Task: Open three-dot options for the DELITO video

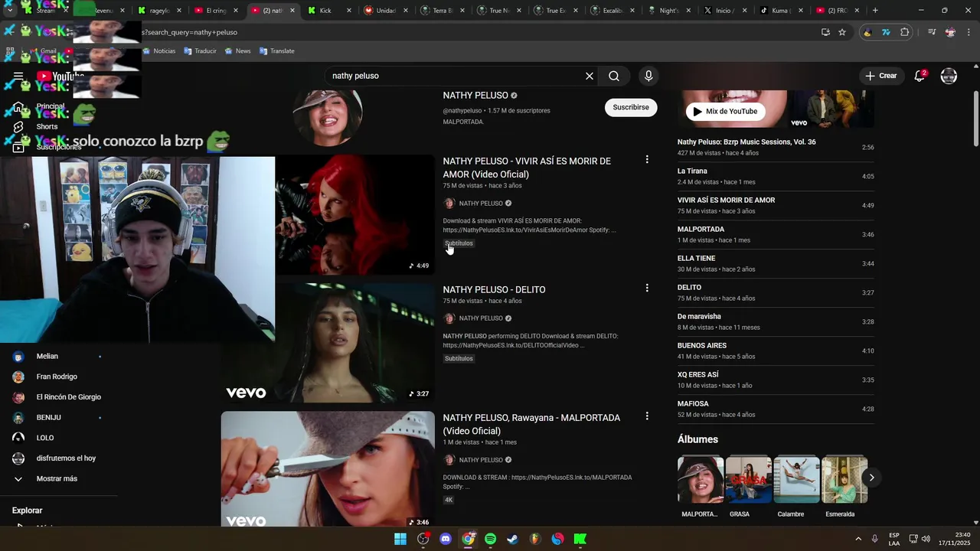Action: (647, 289)
